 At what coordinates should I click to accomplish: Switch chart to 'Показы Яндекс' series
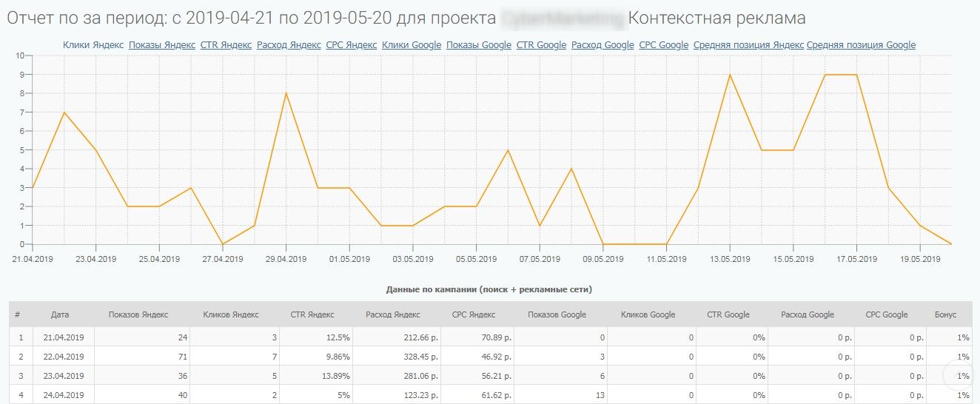click(x=161, y=45)
